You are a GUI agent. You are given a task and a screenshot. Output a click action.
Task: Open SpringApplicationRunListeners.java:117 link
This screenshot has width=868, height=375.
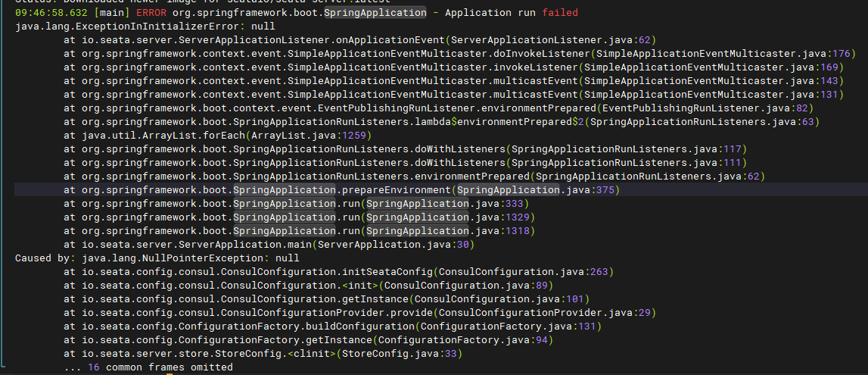coord(627,149)
